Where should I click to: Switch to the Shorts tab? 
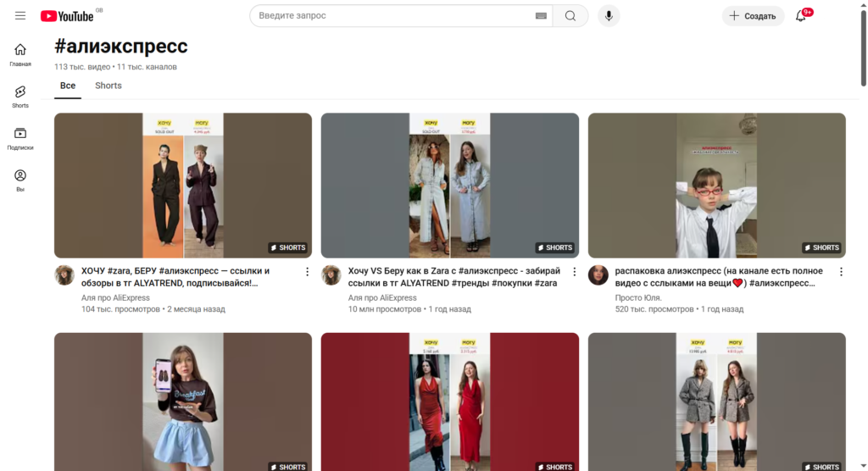click(108, 86)
